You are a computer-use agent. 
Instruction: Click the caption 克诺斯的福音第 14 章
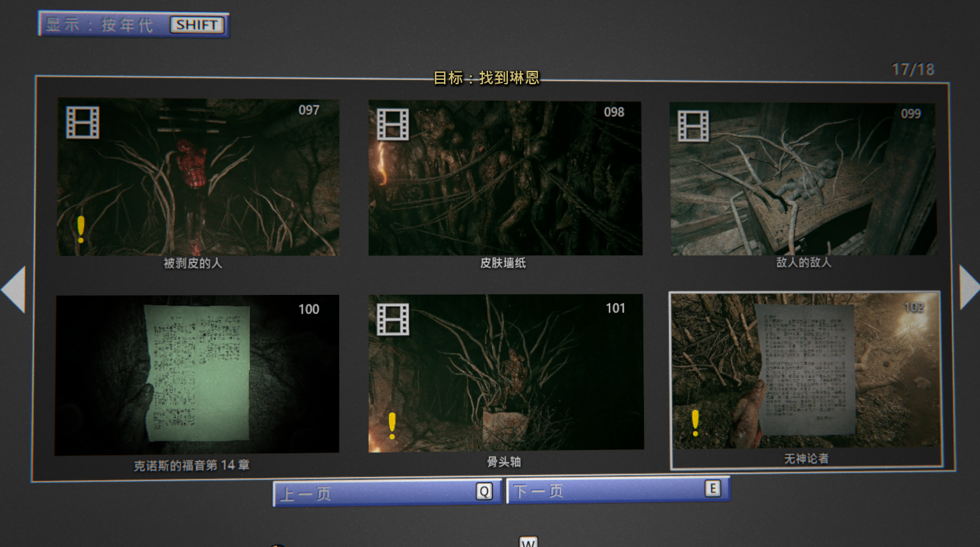point(192,466)
